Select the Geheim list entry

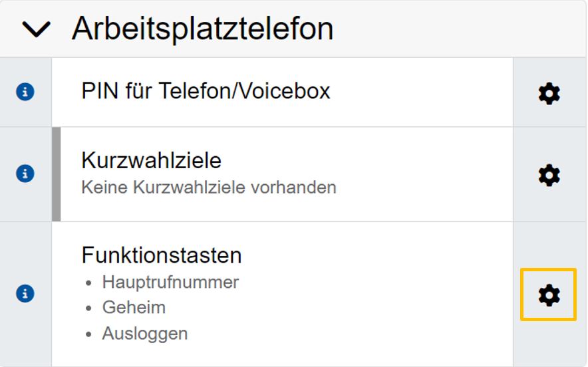click(x=134, y=308)
